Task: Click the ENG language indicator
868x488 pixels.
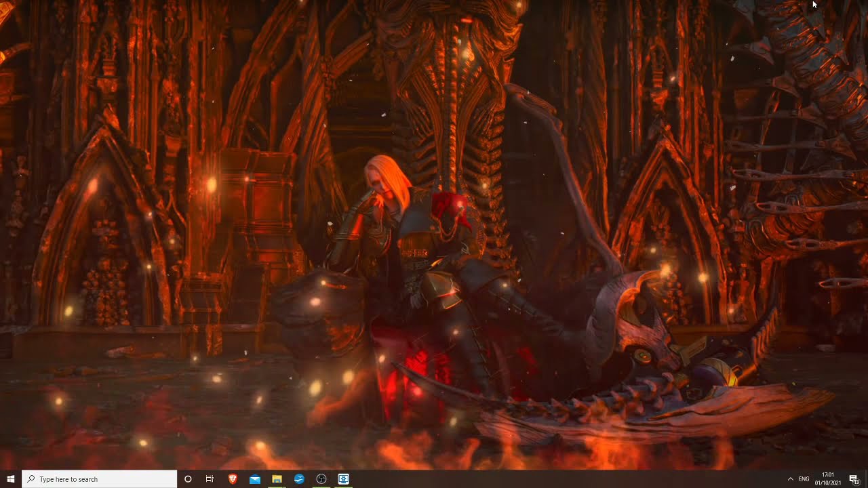Action: pyautogui.click(x=804, y=479)
